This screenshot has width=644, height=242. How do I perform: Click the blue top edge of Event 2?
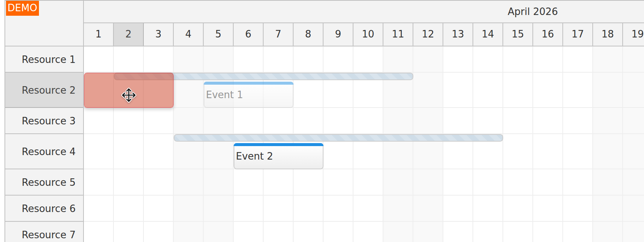pyautogui.click(x=278, y=144)
